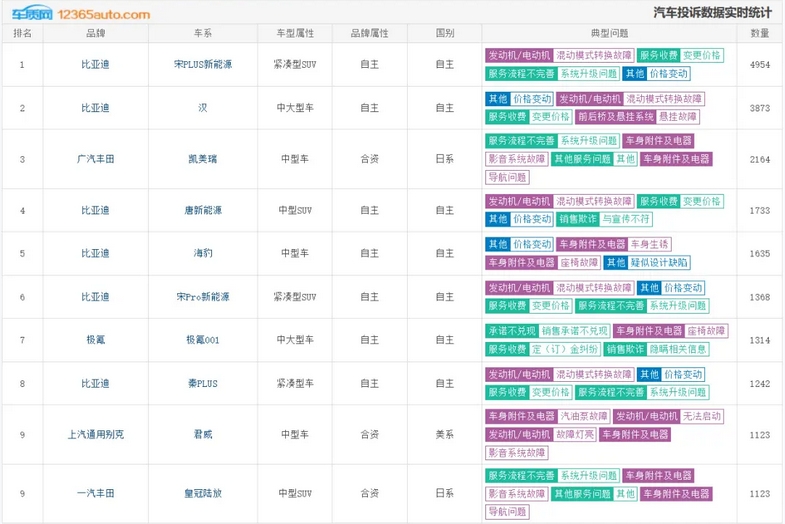785x524 pixels.
Task: Open the 宋PLUS新能源 car series link
Action: pos(203,65)
